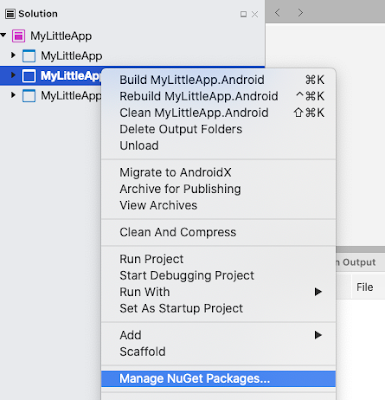
Task: Expand the third MyLittleApp project node
Action: [13, 95]
